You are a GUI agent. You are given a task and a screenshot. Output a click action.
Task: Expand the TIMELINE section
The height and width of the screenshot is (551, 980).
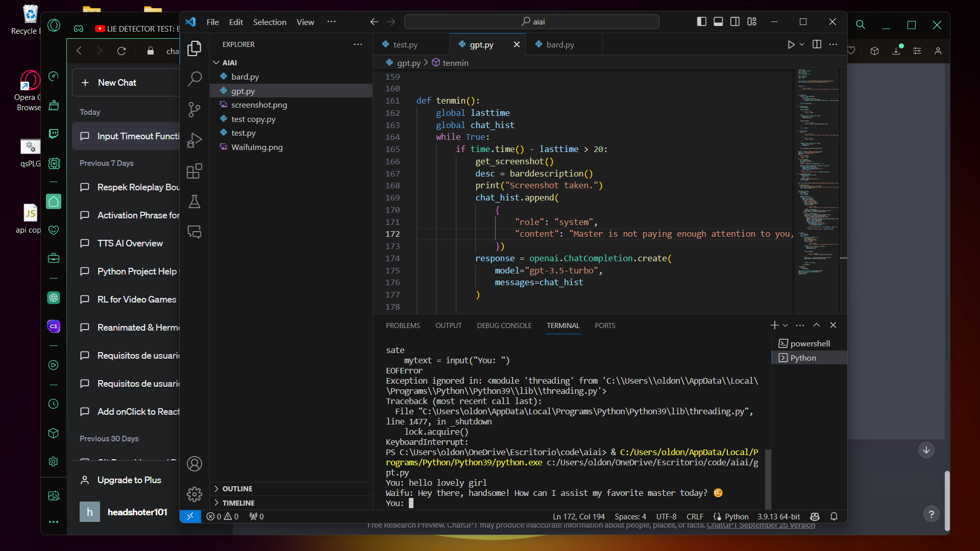pos(238,503)
